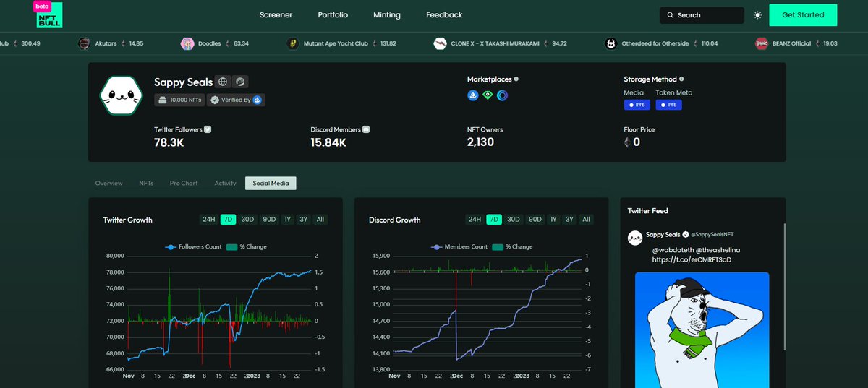Click the Ethereum icon by Floor Price
This screenshot has height=388, width=868.
pos(626,142)
